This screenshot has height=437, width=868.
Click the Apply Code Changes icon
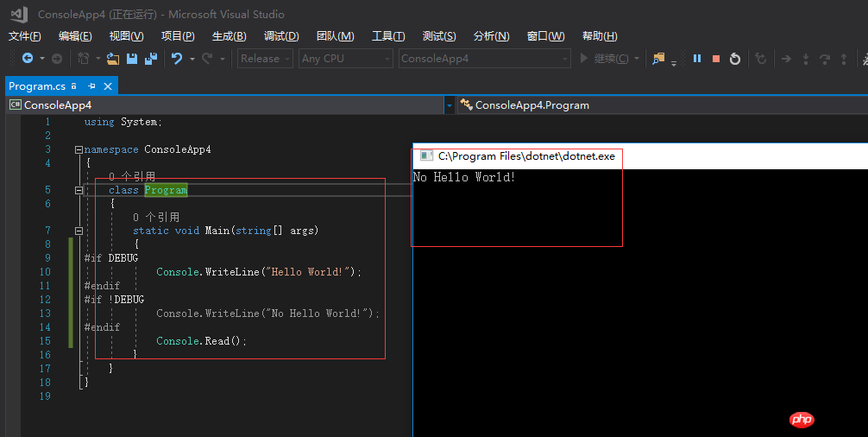click(x=761, y=58)
